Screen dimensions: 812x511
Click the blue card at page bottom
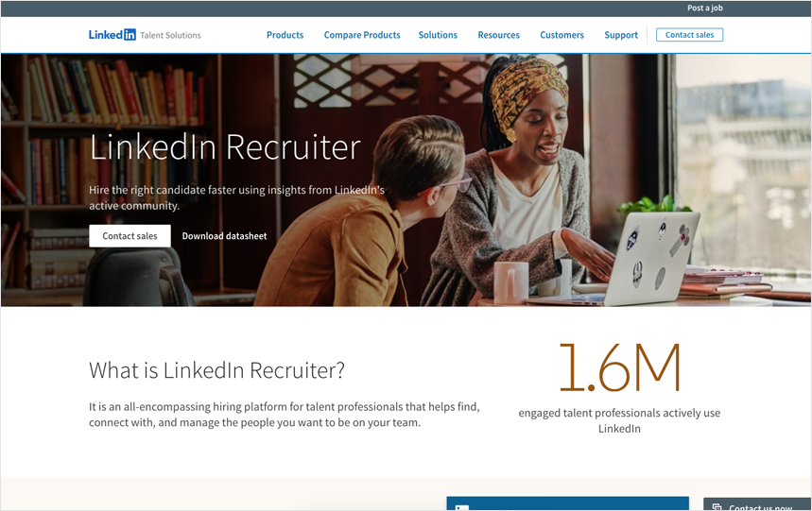(x=567, y=503)
